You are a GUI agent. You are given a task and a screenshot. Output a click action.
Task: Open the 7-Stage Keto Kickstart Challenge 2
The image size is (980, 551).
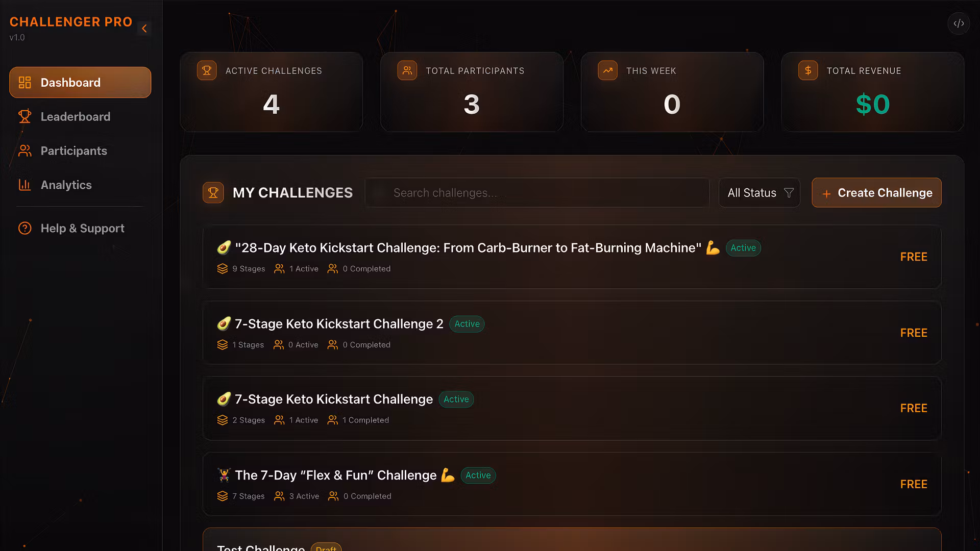point(572,333)
